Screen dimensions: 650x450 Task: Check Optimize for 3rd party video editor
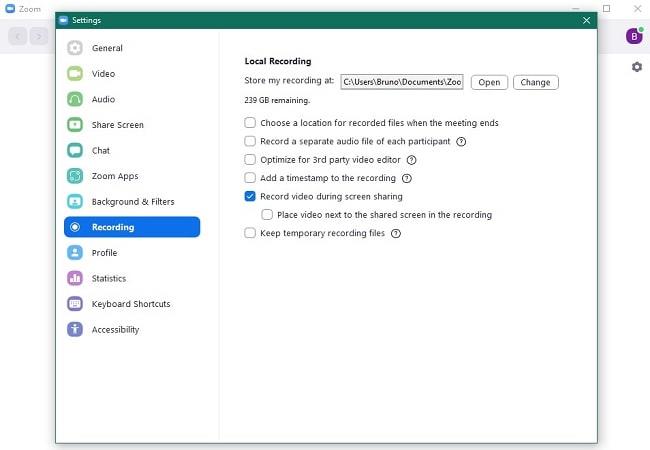(x=250, y=160)
